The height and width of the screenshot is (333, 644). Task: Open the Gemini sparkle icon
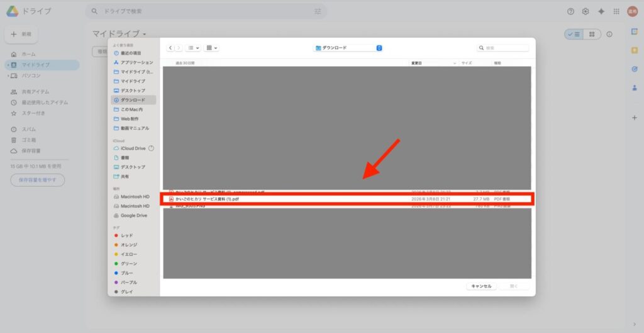(601, 11)
